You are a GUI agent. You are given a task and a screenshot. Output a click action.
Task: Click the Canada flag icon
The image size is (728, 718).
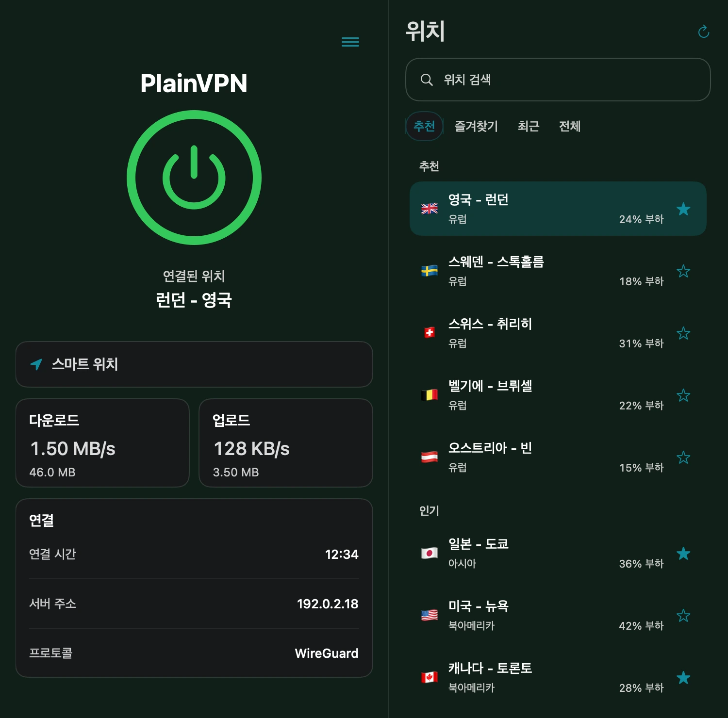[430, 677]
